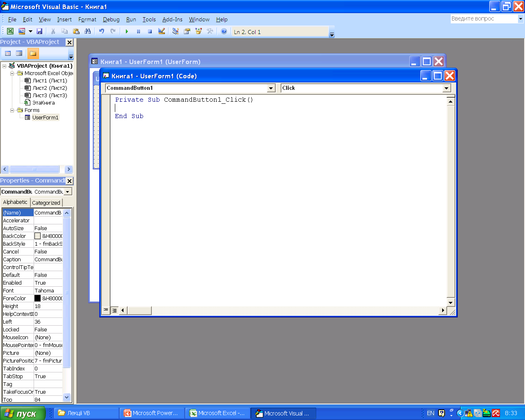This screenshot has width=525, height=420.
Task: Click the Cut scissors icon
Action: (x=53, y=31)
